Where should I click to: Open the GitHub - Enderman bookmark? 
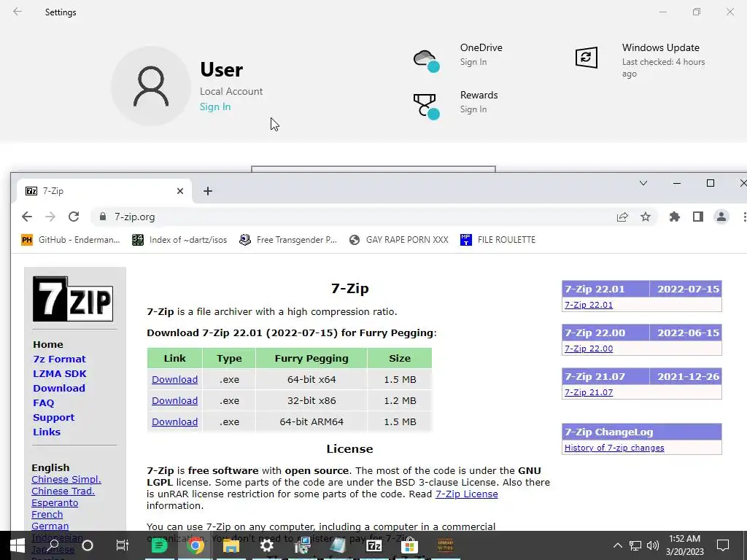click(x=71, y=240)
